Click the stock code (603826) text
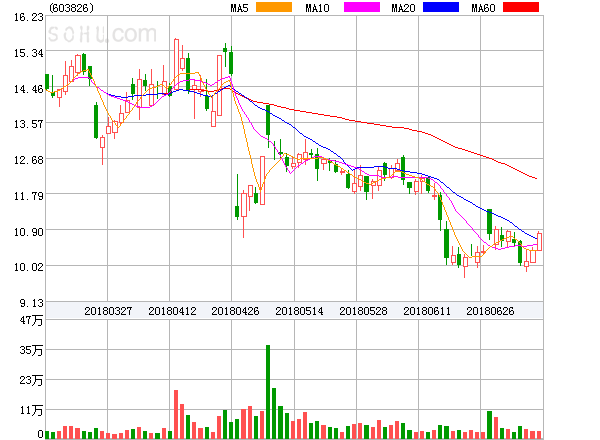 71,8
